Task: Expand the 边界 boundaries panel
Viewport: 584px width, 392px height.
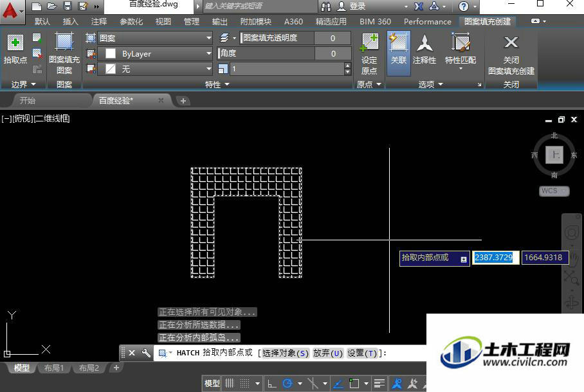Action: (x=23, y=85)
